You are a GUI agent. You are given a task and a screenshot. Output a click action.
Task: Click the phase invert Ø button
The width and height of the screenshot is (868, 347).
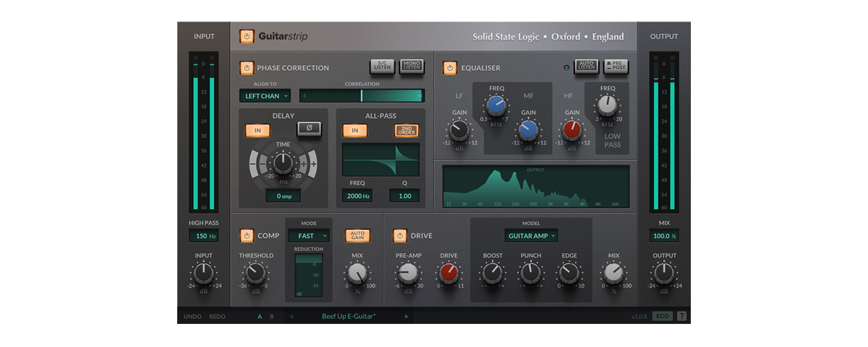309,129
